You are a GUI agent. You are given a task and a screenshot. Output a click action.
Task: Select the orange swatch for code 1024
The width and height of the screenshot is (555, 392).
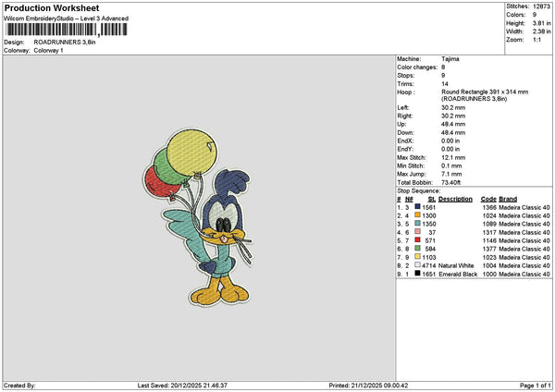[x=418, y=215]
